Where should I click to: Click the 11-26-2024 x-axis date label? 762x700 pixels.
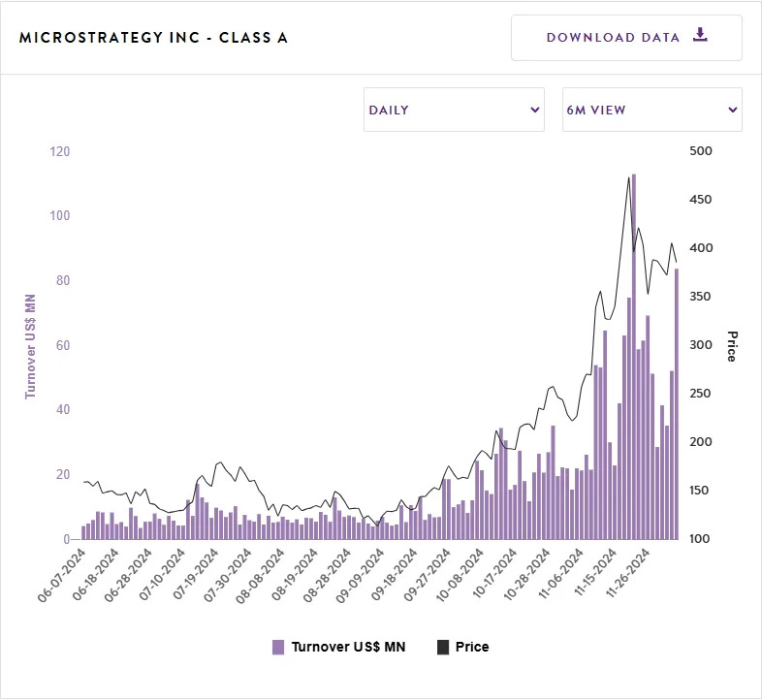point(625,575)
